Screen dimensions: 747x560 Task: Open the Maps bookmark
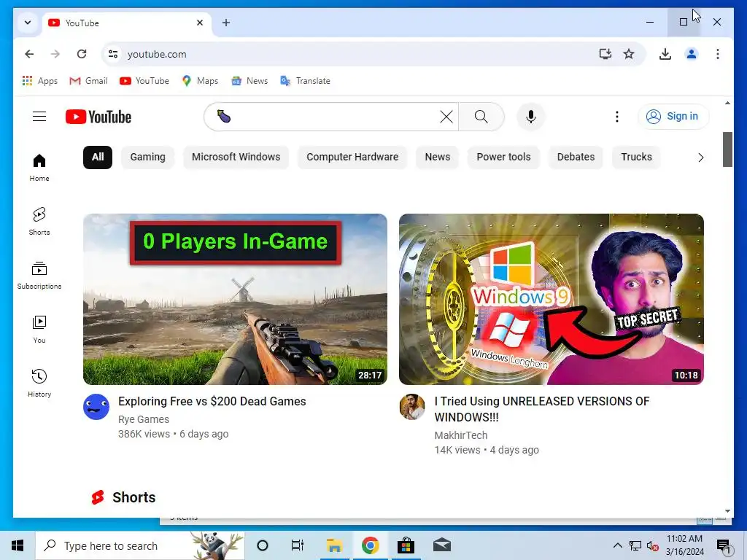[x=200, y=81]
